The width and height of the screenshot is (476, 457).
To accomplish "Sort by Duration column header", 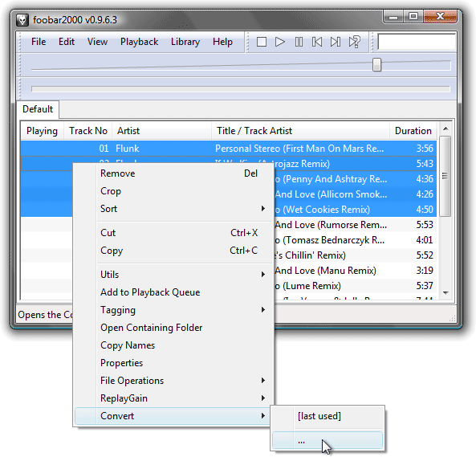I will point(413,131).
